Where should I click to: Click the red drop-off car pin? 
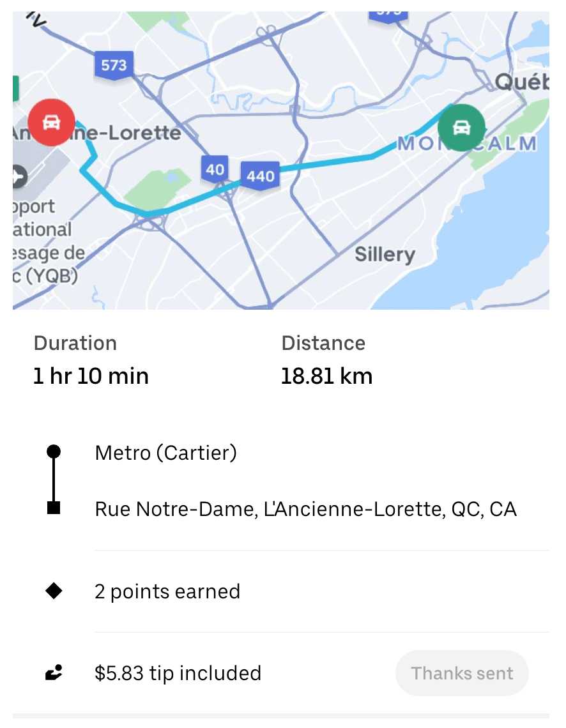(52, 123)
